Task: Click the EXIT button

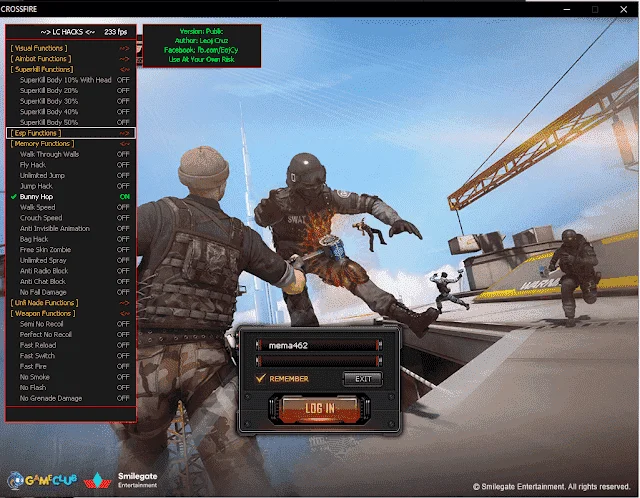Action: click(363, 379)
